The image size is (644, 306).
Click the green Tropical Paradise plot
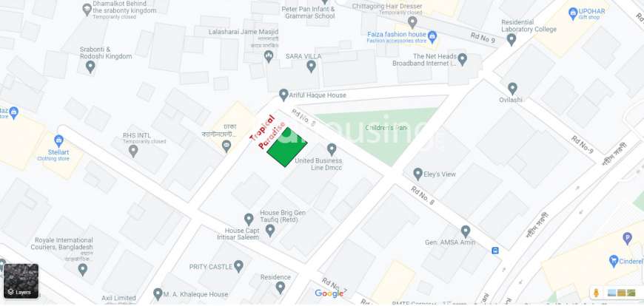(287, 147)
